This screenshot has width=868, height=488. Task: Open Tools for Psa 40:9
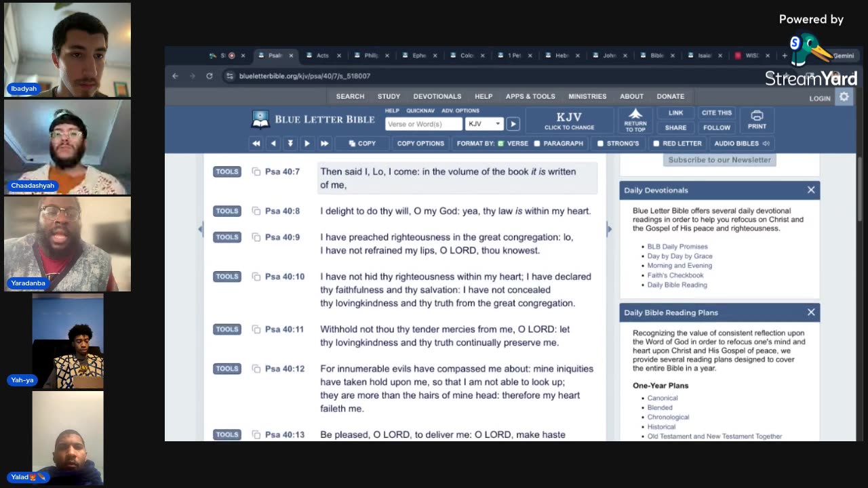click(227, 237)
